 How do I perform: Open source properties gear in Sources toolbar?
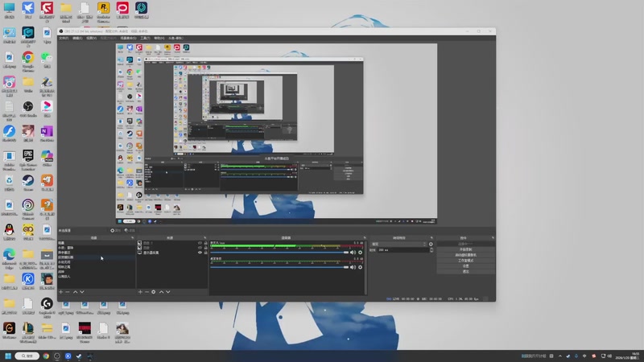coord(154,292)
